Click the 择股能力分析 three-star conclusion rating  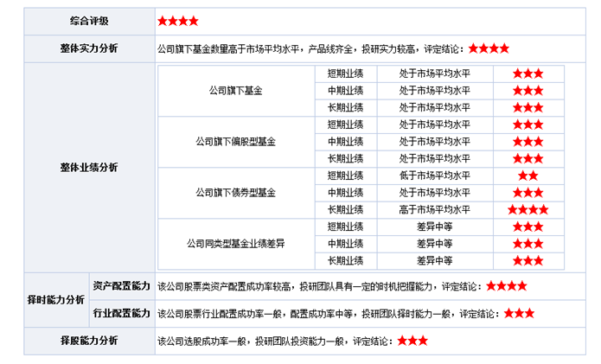(412, 341)
